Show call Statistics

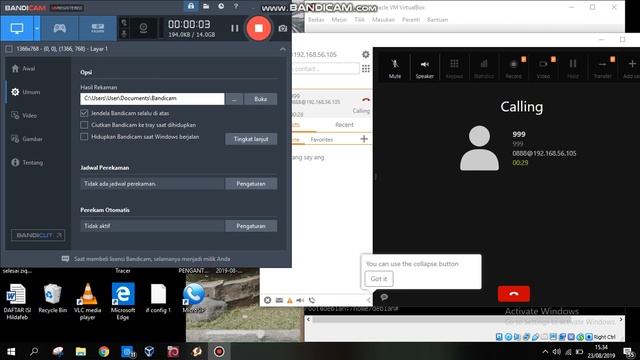[x=484, y=68]
